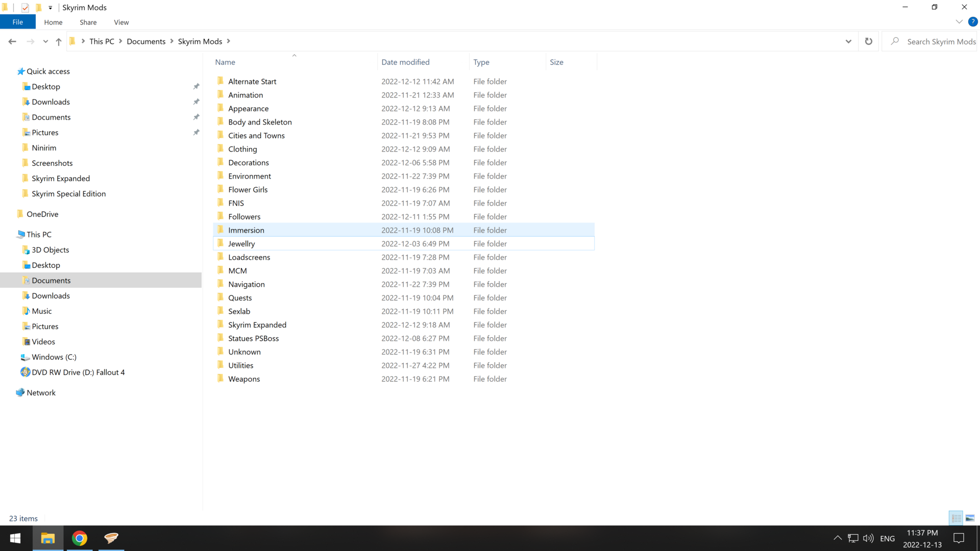Expand chevron after Documents in path
Image resolution: width=980 pixels, height=551 pixels.
click(172, 41)
